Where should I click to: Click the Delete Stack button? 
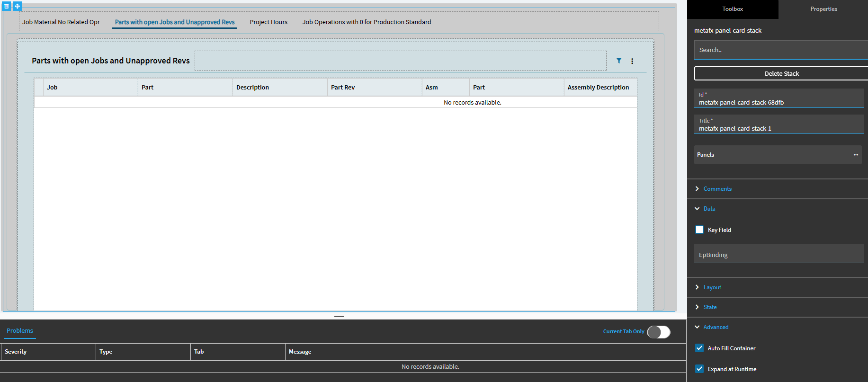[781, 73]
